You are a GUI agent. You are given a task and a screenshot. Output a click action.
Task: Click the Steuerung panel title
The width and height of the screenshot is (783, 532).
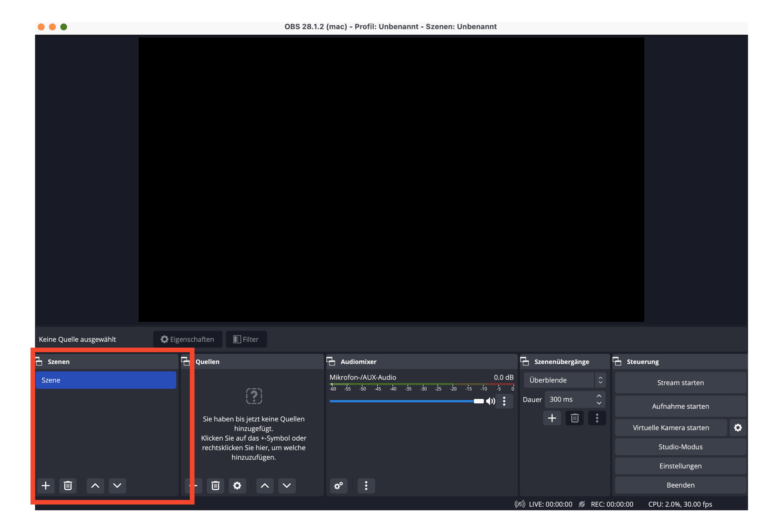643,362
